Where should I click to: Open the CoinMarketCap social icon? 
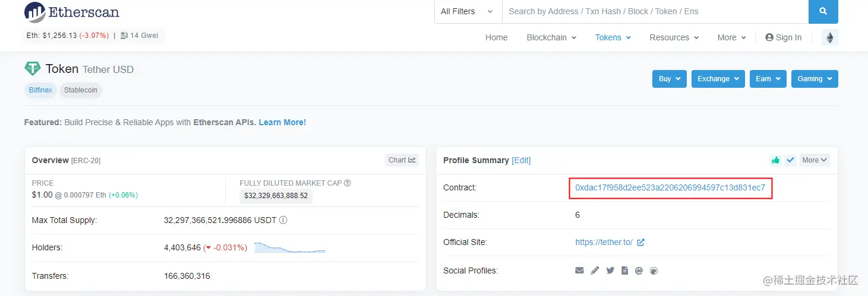tap(639, 270)
